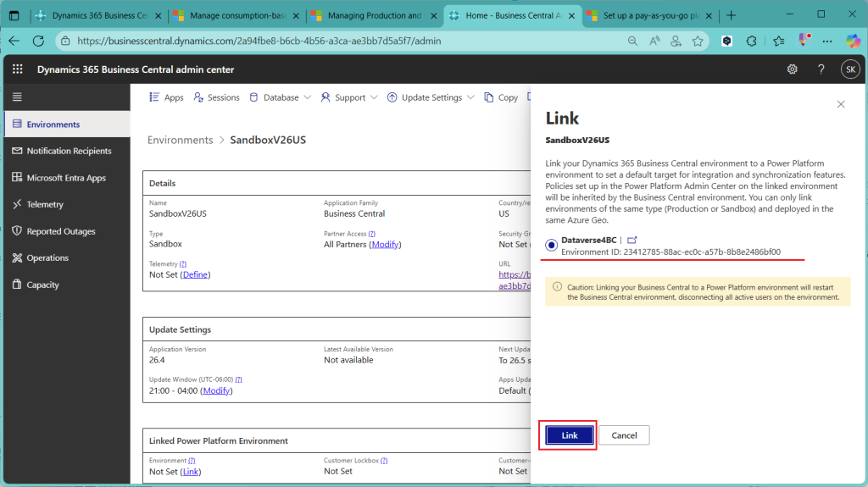Viewport: 868px width, 487px height.
Task: Click the zoom magnifier icon
Action: point(632,41)
